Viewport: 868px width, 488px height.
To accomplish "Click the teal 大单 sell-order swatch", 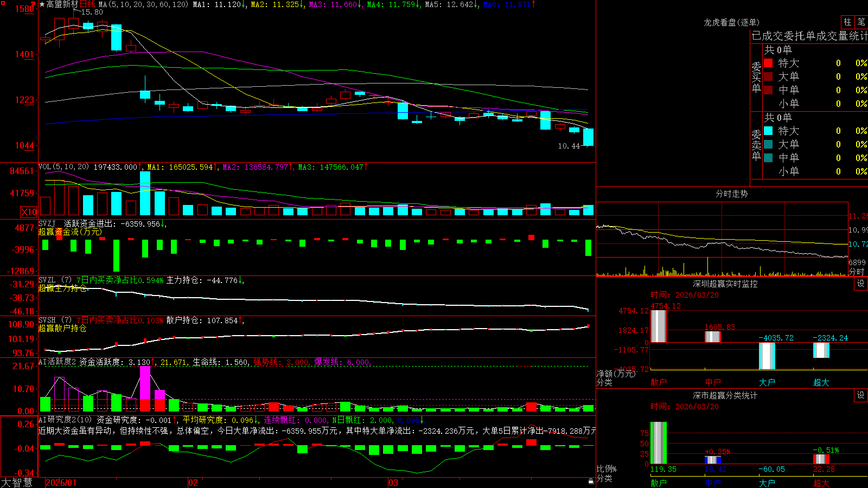I will point(768,144).
